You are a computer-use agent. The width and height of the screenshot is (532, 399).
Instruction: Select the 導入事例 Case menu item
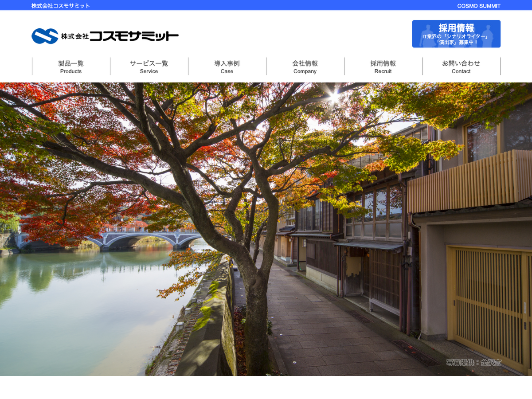[227, 66]
